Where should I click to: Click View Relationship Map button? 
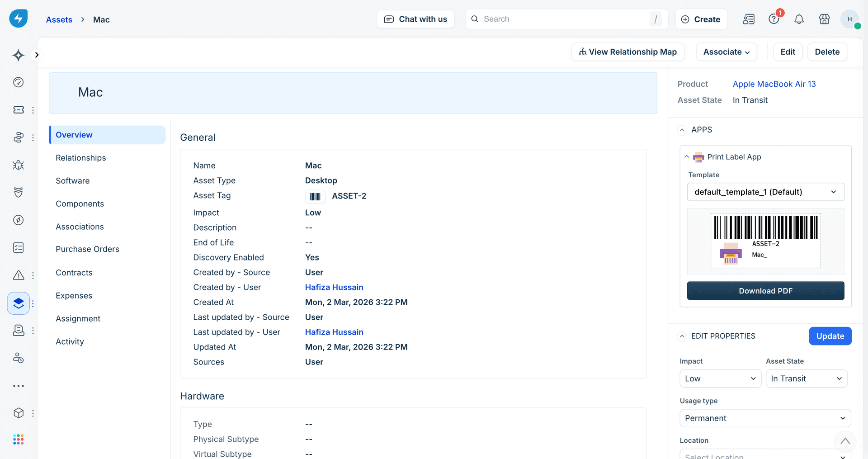pos(628,52)
